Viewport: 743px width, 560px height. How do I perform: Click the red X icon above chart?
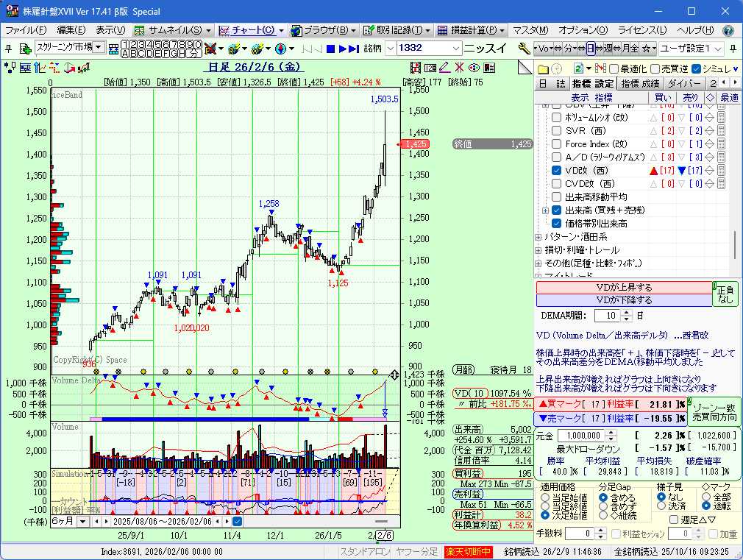click(459, 68)
